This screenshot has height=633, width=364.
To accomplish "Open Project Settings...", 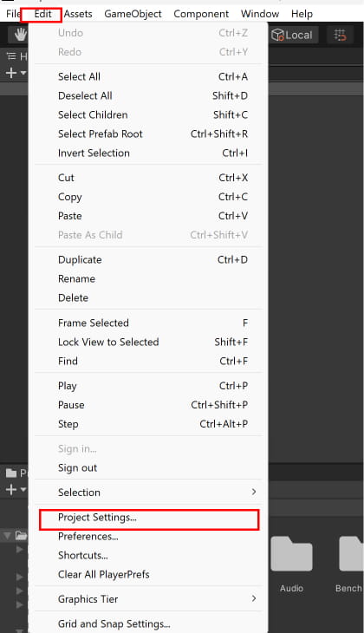I will (x=147, y=518).
